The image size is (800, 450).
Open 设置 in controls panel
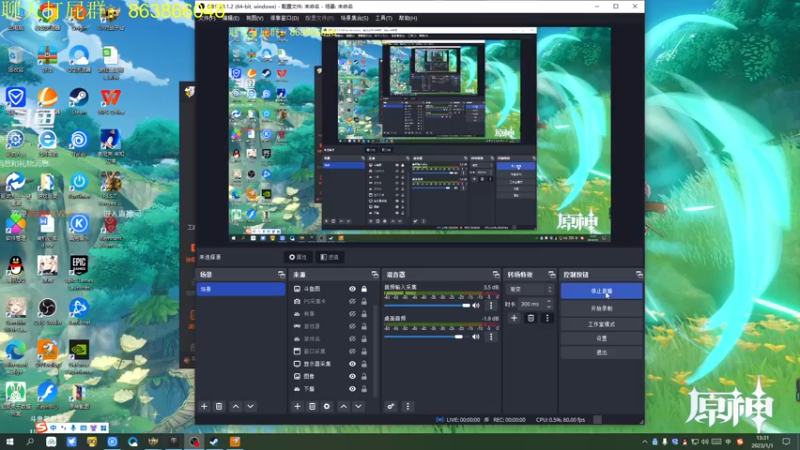602,338
